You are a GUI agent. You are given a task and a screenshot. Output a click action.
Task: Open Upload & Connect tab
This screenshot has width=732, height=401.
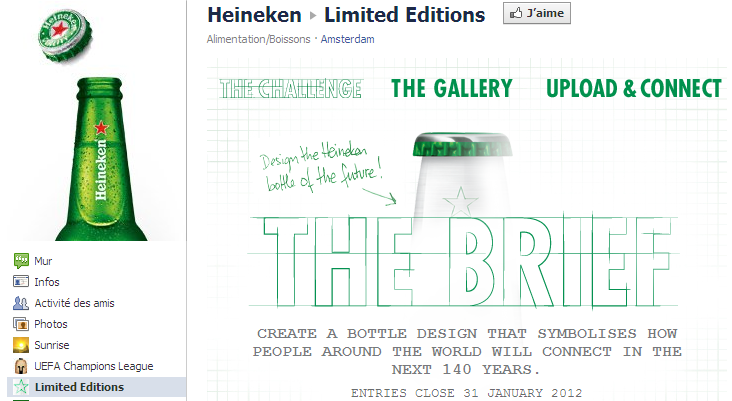(634, 89)
